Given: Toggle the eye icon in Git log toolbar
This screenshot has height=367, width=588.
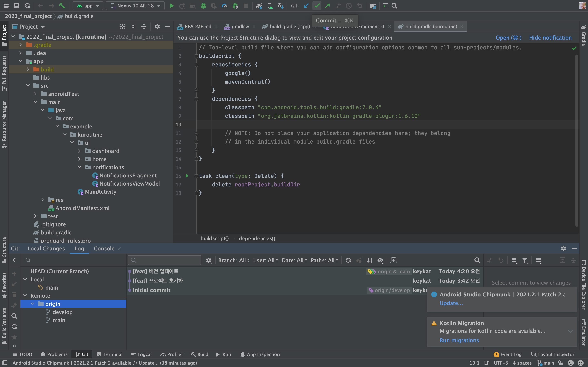Looking at the screenshot, I should [380, 260].
